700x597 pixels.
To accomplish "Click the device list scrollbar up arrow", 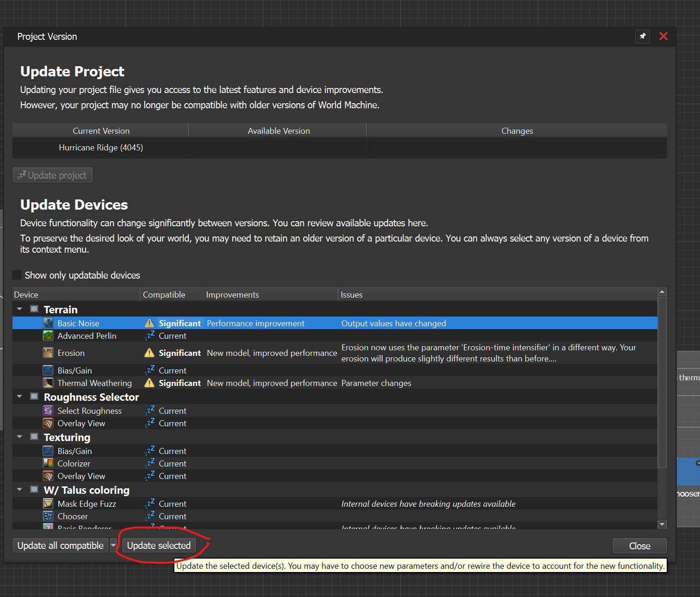I will pyautogui.click(x=662, y=292).
